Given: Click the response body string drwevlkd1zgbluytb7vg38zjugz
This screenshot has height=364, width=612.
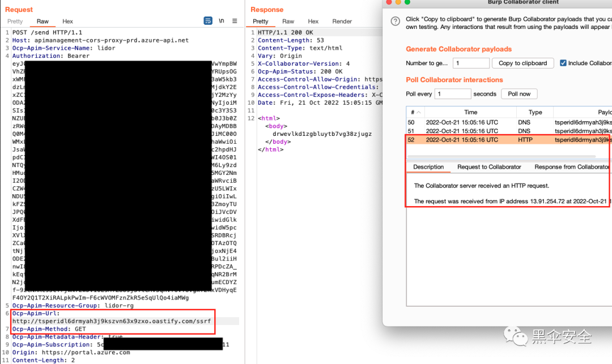Looking at the screenshot, I should point(322,134).
